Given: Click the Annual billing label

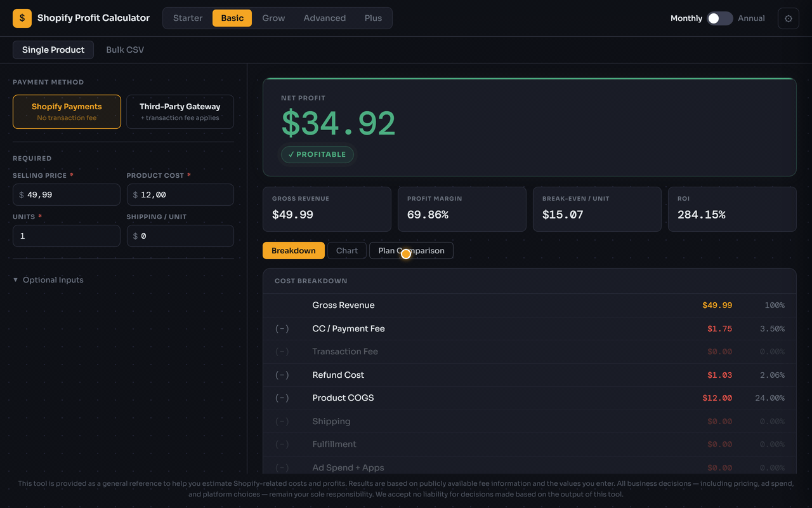Looking at the screenshot, I should (751, 18).
